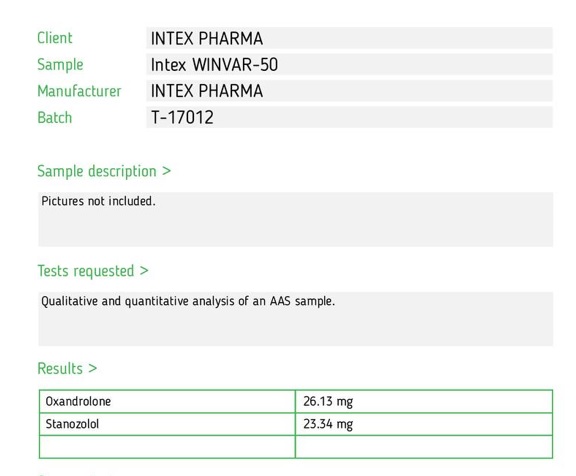Click the arrow next to Results
576x476 pixels.
[x=93, y=368]
